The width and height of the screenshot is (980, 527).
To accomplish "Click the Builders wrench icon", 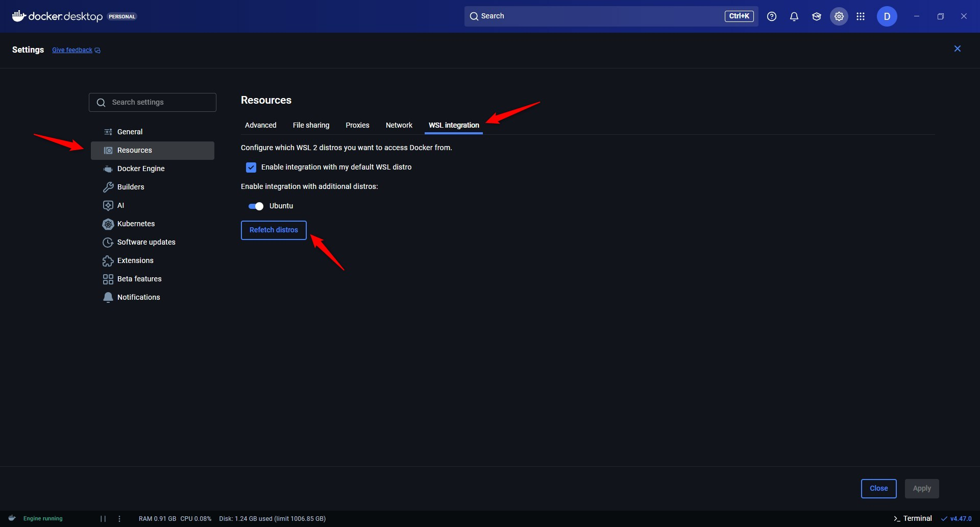I will pyautogui.click(x=108, y=187).
